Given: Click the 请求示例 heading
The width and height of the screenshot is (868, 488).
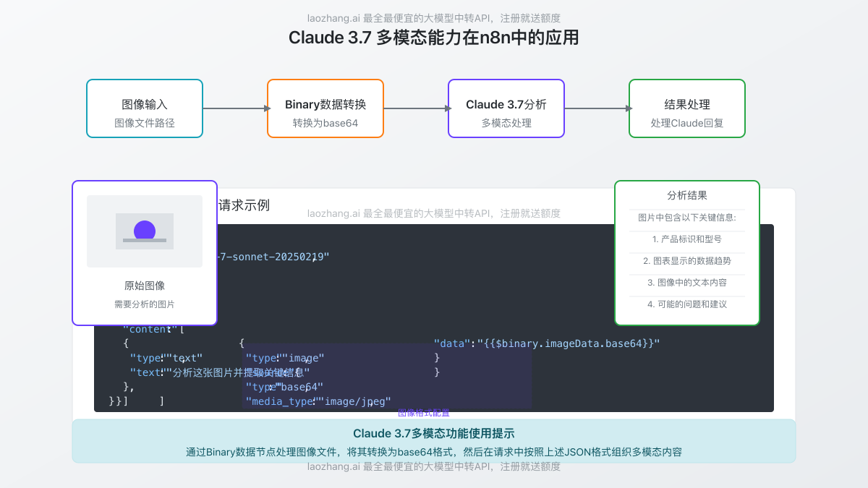Looking at the screenshot, I should click(244, 205).
